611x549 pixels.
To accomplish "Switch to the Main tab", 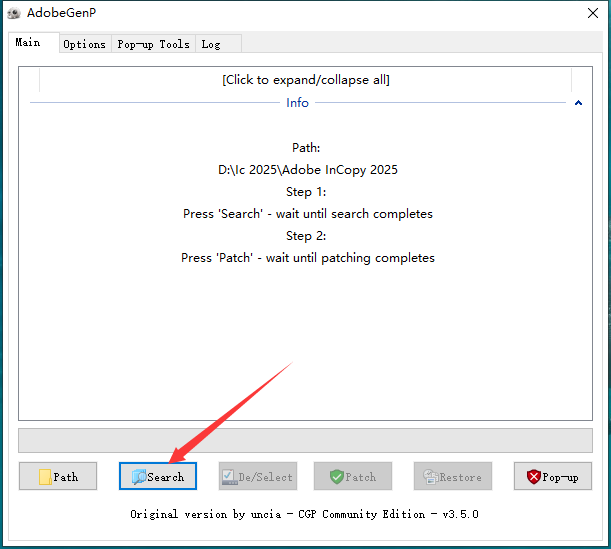I will pyautogui.click(x=28, y=43).
